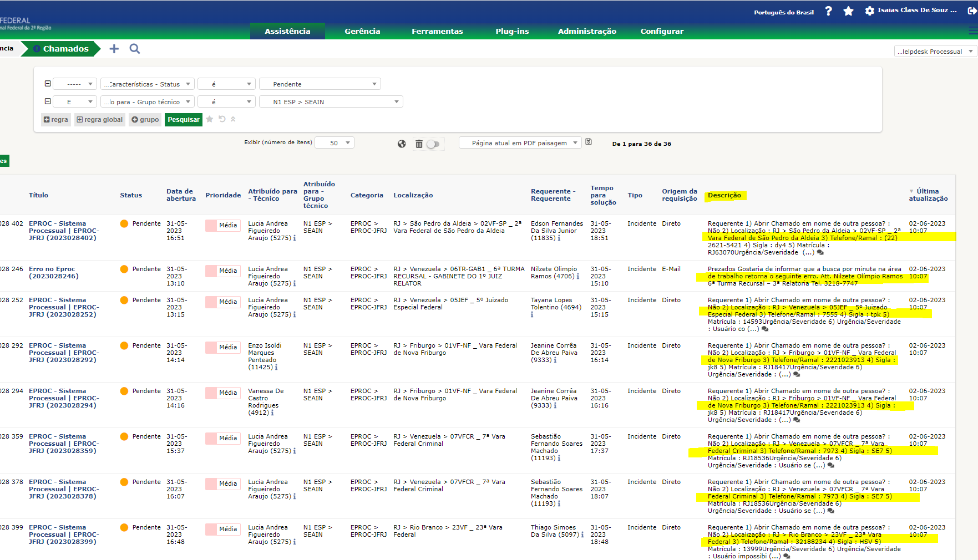
Task: Open user settings gear icon
Action: coord(869,11)
